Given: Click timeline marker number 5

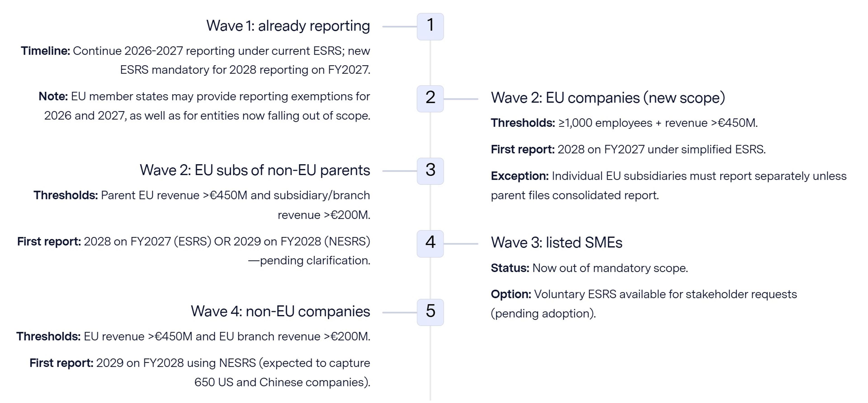Looking at the screenshot, I should click(x=430, y=312).
